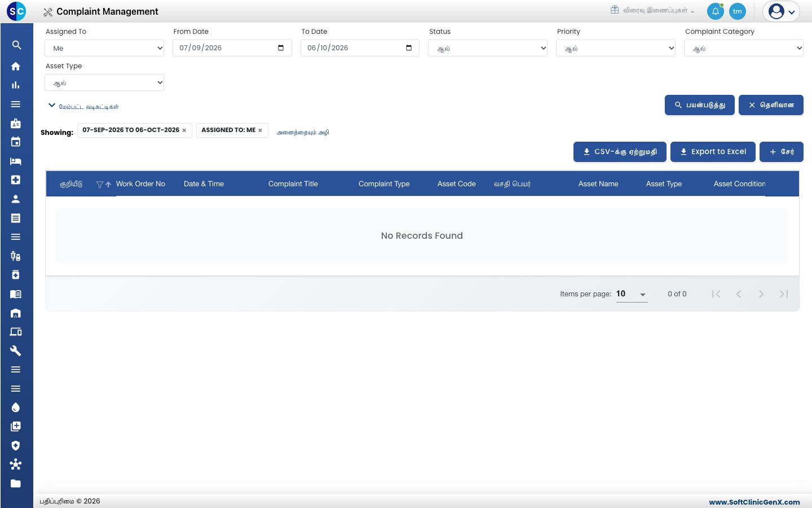The width and height of the screenshot is (812, 508).
Task: Sort by the Work Order No column
Action: click(x=140, y=184)
